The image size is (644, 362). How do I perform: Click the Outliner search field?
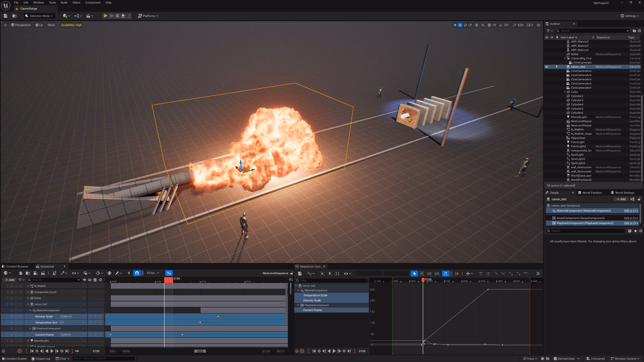[592, 31]
